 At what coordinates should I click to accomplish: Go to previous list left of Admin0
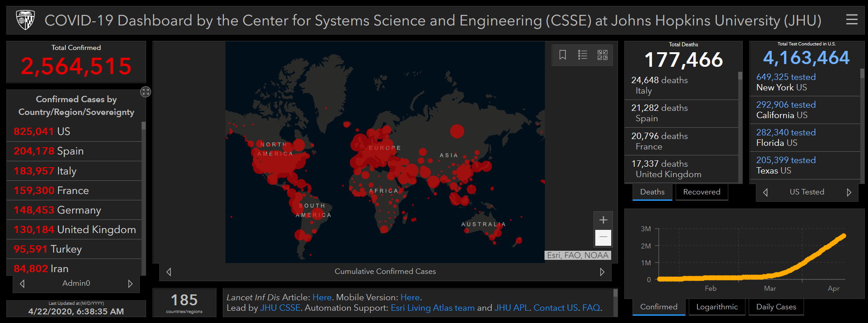click(22, 283)
